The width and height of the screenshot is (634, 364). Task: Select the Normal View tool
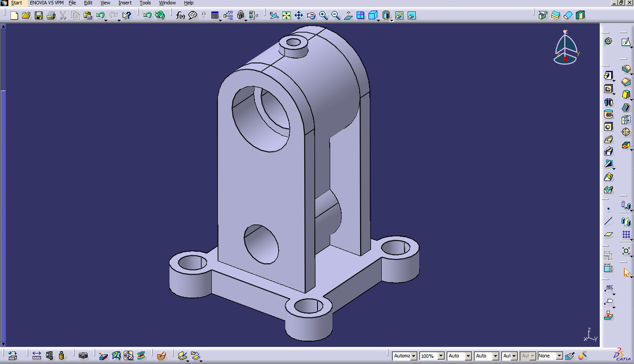(348, 15)
